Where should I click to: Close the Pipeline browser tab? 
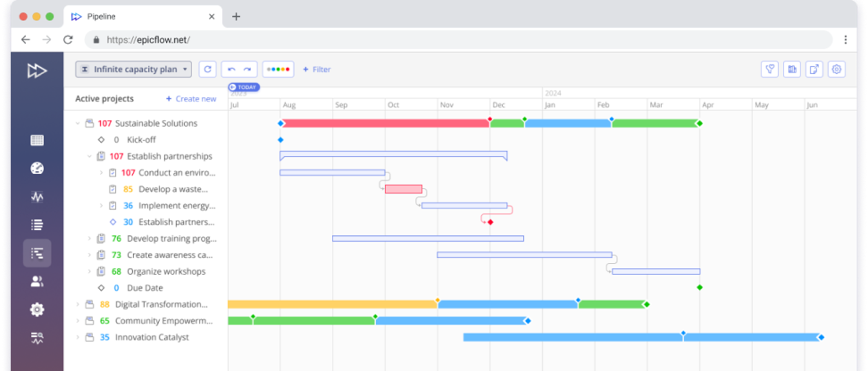(212, 17)
